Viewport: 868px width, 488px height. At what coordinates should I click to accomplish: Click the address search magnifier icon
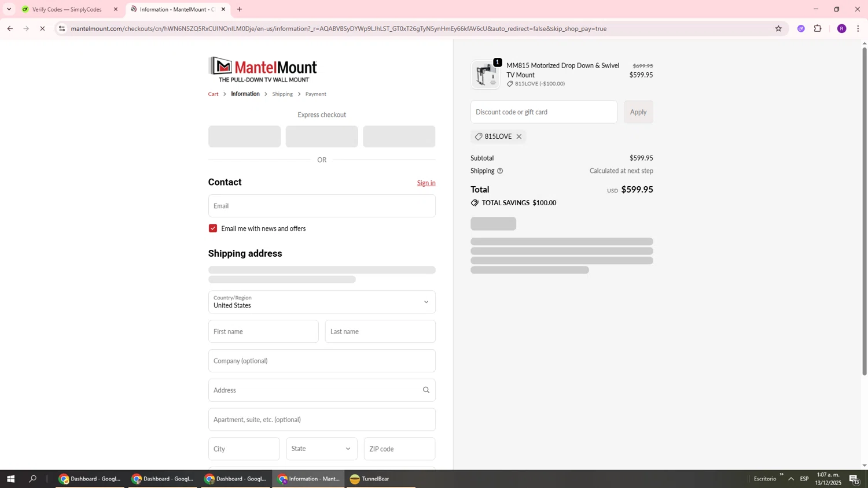tap(426, 390)
